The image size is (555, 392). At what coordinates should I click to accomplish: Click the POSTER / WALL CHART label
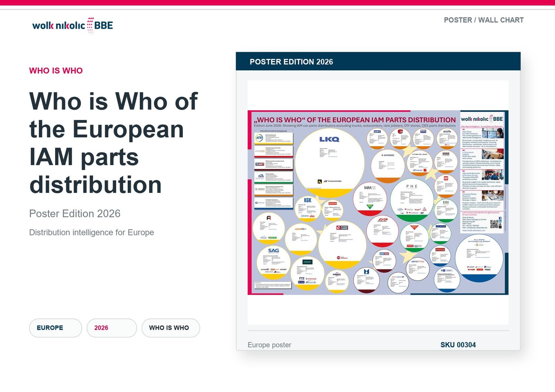click(484, 20)
